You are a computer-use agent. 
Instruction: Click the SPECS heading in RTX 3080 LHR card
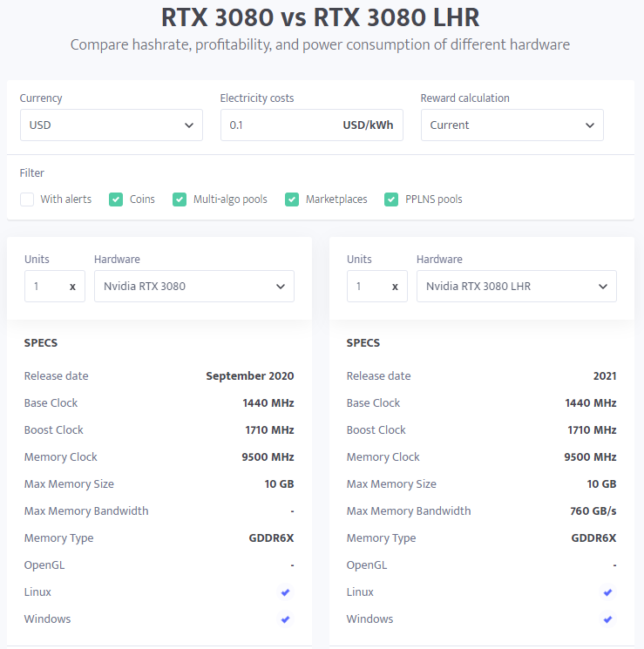tap(363, 343)
